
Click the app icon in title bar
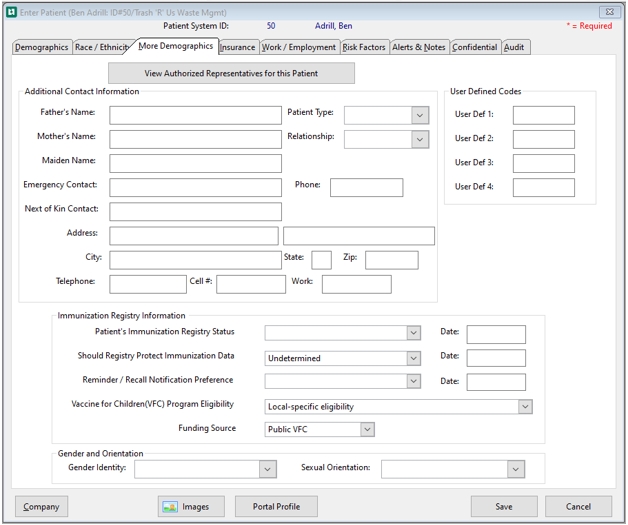click(12, 12)
